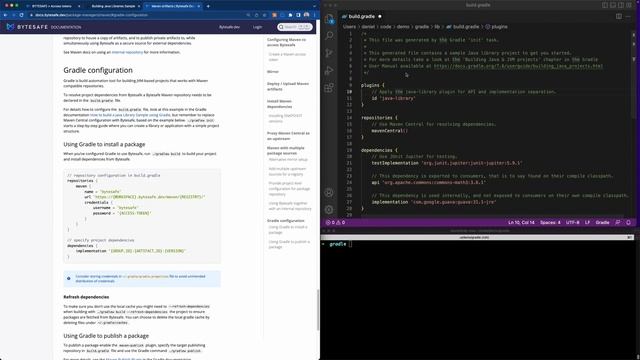Click the 'gradle' breadcrumb segment
640x360 pixels.
(422, 27)
